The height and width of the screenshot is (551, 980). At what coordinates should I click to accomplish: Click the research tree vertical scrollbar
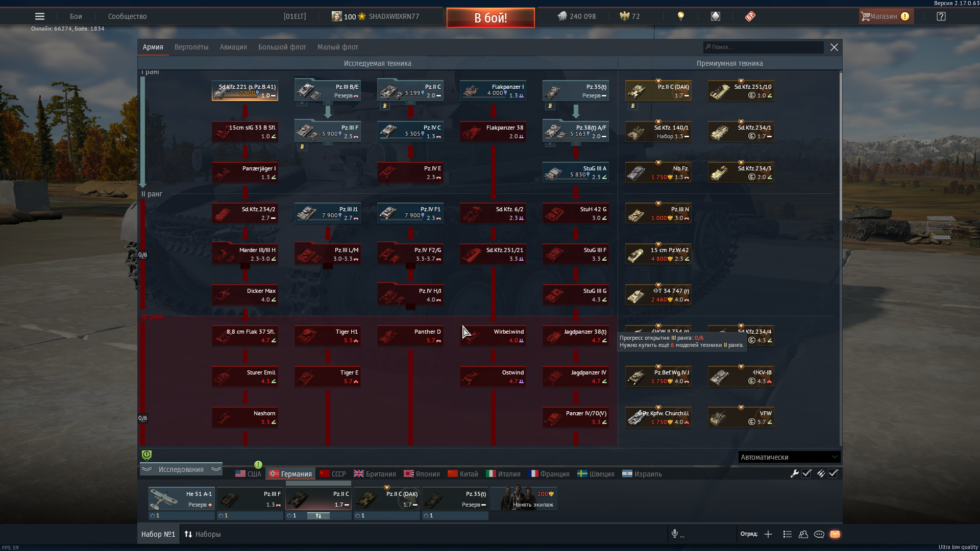coord(840,147)
